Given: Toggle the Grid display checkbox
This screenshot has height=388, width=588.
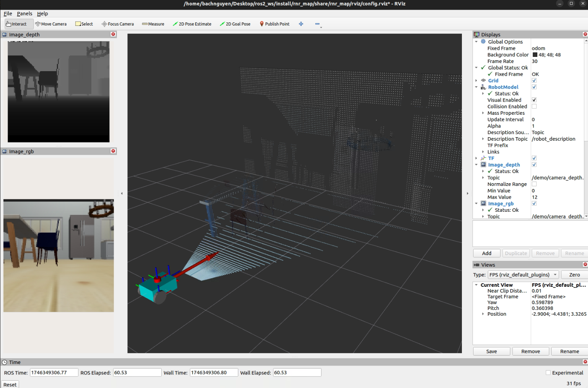Looking at the screenshot, I should 534,81.
